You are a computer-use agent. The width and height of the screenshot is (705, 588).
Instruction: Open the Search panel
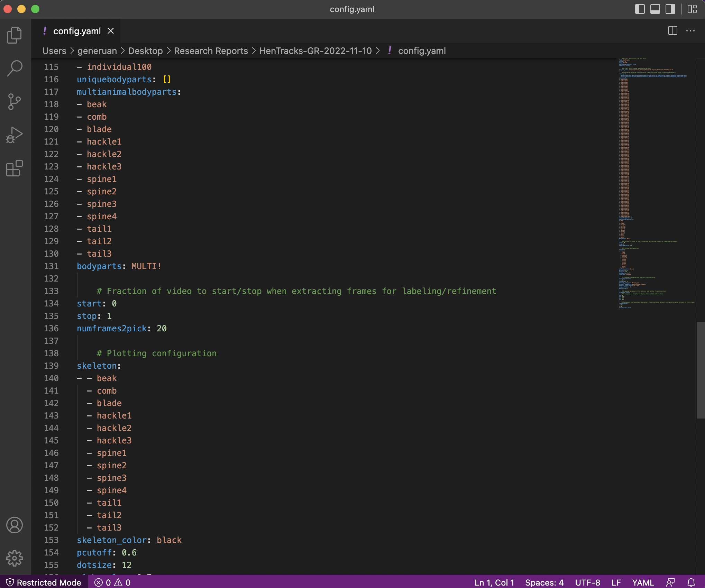tap(14, 68)
